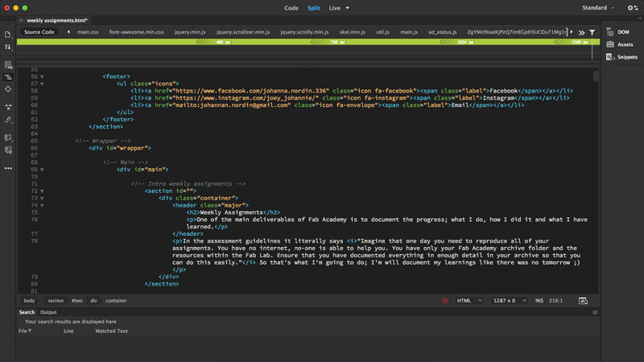This screenshot has width=644, height=362.
Task: Open the Assets panel
Action: (x=625, y=44)
